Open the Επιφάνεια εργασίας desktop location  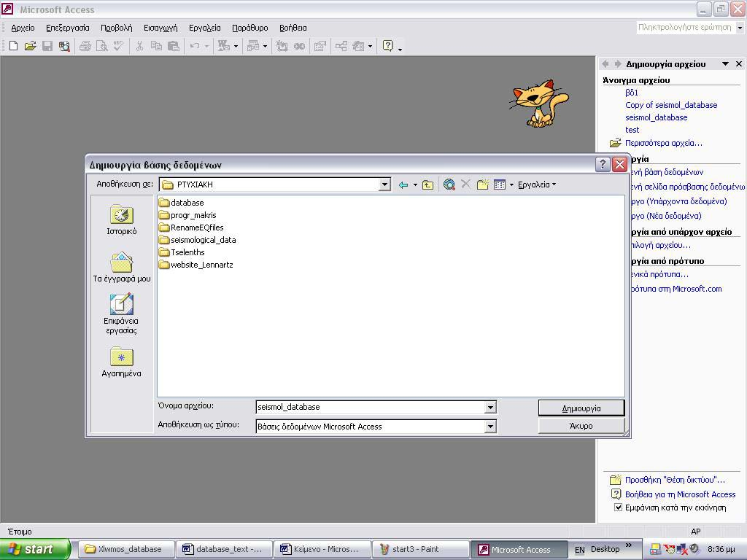pos(122,314)
